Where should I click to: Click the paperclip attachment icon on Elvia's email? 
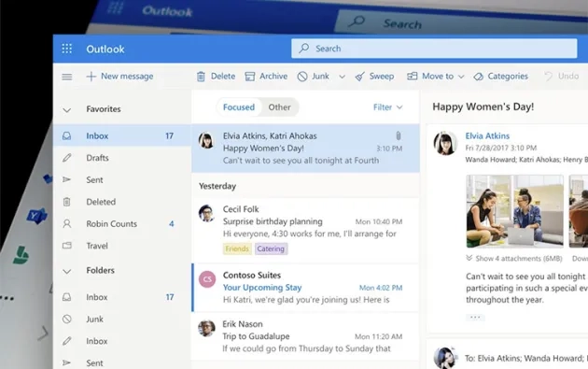click(399, 135)
